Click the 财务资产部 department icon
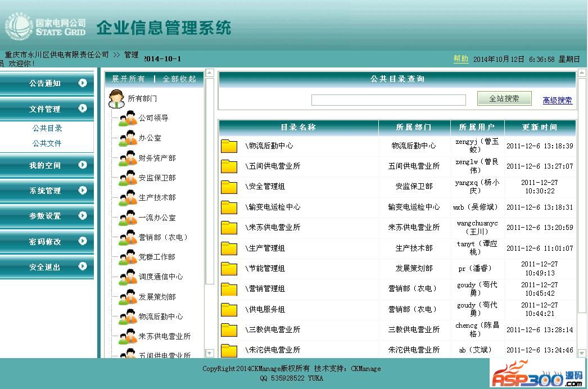588x389 pixels. tap(128, 158)
